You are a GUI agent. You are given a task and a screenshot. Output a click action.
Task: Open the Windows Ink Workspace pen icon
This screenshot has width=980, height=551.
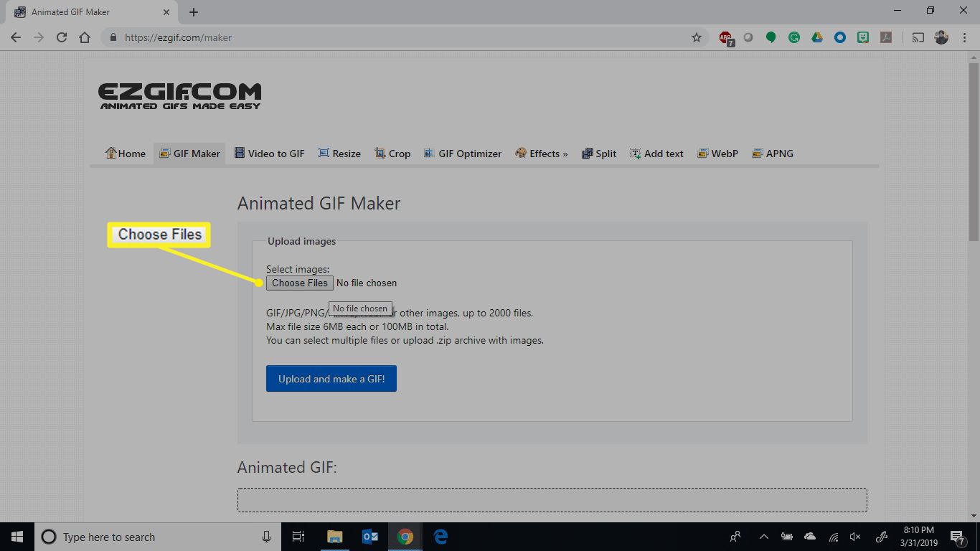pyautogui.click(x=883, y=537)
